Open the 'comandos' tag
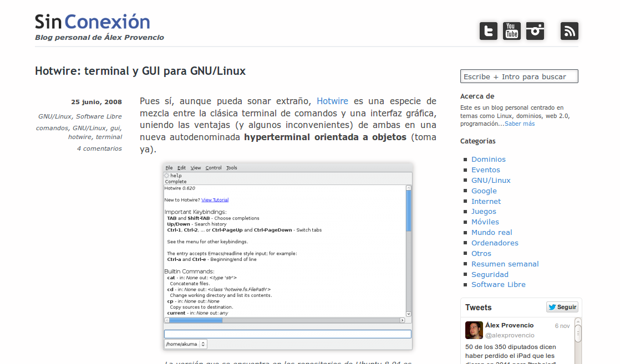Screen dimensions: 620x364 pyautogui.click(x=52, y=128)
